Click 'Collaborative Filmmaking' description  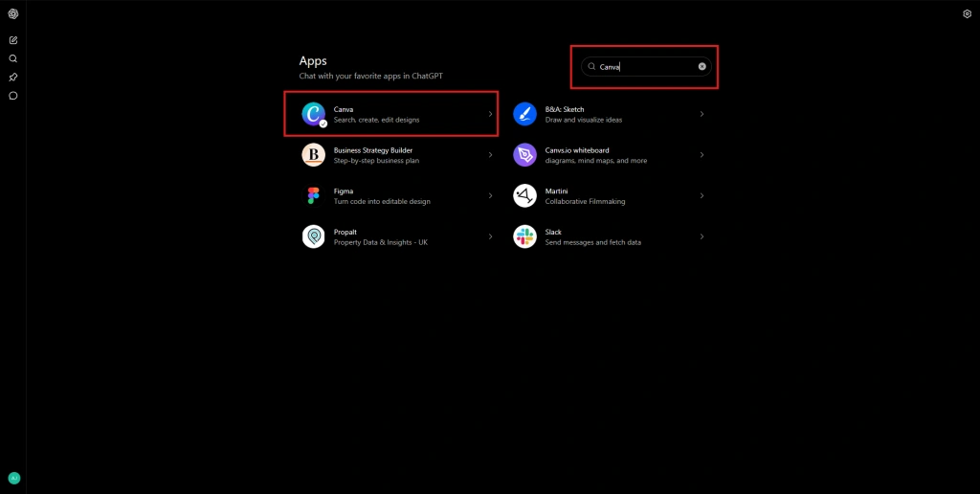point(585,202)
